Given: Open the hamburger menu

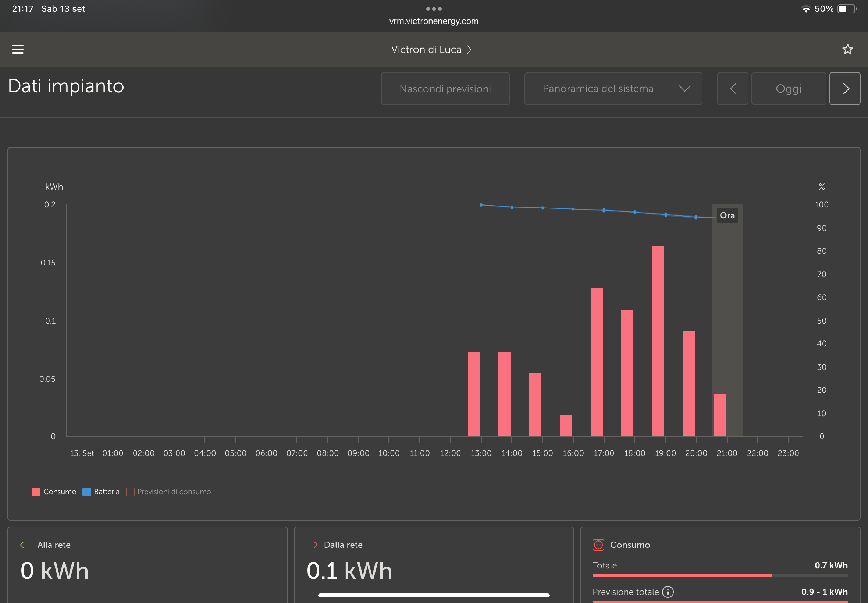Looking at the screenshot, I should 17,49.
